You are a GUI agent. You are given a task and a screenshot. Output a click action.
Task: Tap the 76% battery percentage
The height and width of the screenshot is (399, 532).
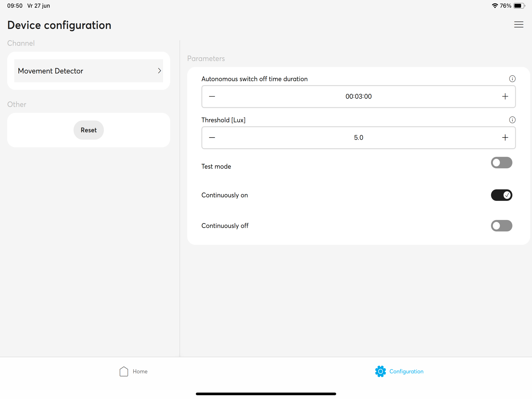505,6
